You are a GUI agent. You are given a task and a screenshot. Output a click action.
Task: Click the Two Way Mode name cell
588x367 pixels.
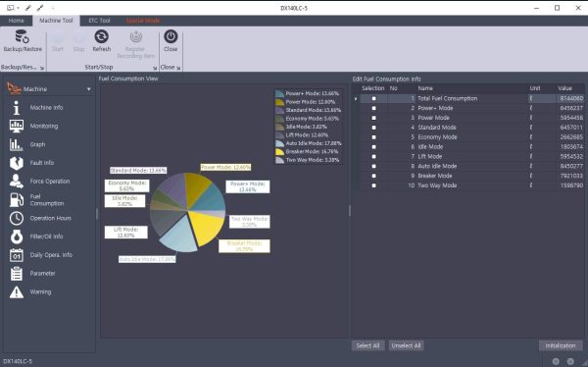[437, 185]
